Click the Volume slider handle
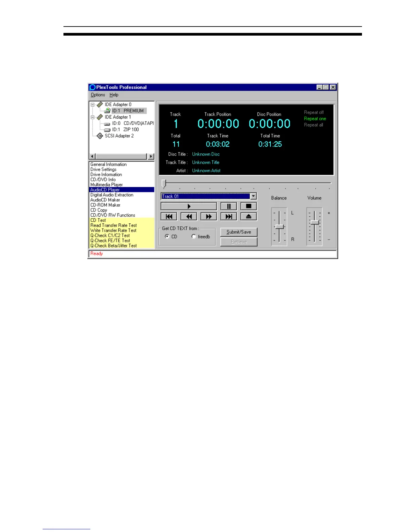 [x=315, y=222]
